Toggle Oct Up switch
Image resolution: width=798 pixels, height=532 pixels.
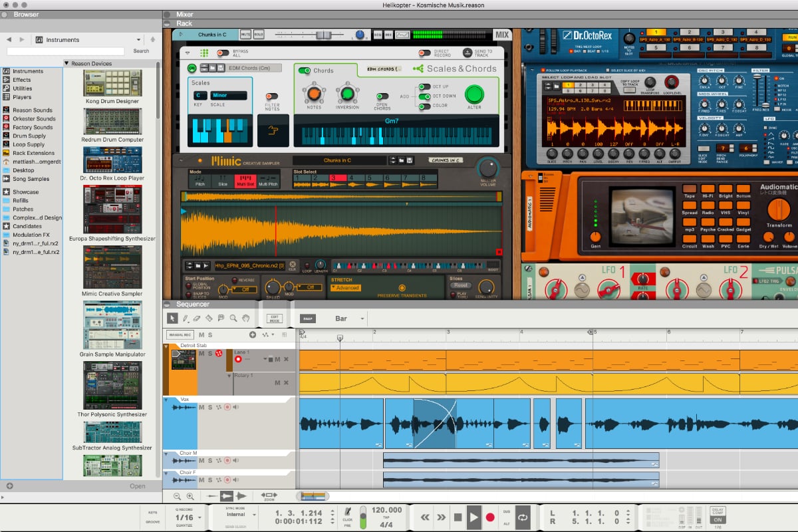coord(424,86)
